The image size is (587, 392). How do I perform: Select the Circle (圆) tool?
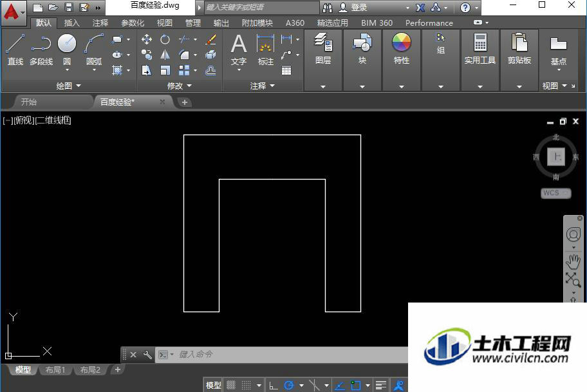pyautogui.click(x=67, y=49)
